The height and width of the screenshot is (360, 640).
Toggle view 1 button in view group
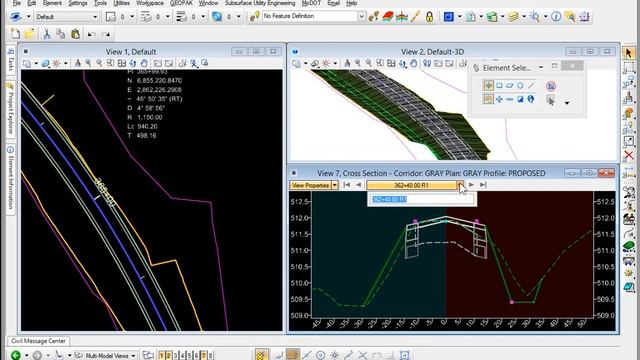[162, 356]
